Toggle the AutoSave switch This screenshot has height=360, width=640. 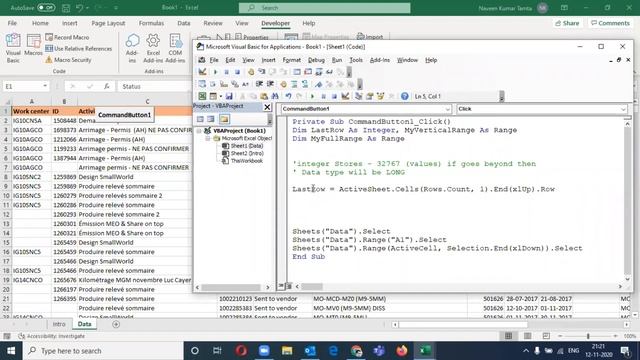pos(46,8)
